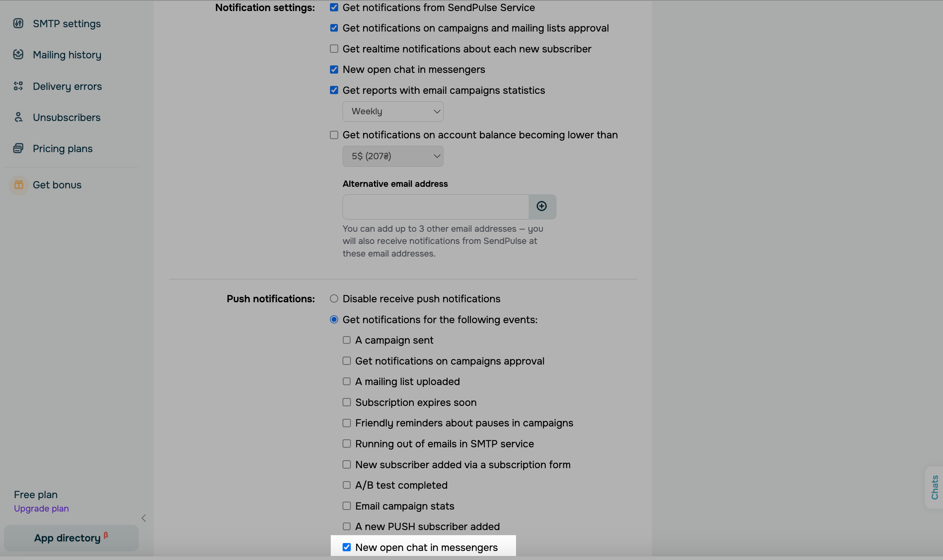
Task: Click the Delivery errors icon
Action: [x=18, y=86]
